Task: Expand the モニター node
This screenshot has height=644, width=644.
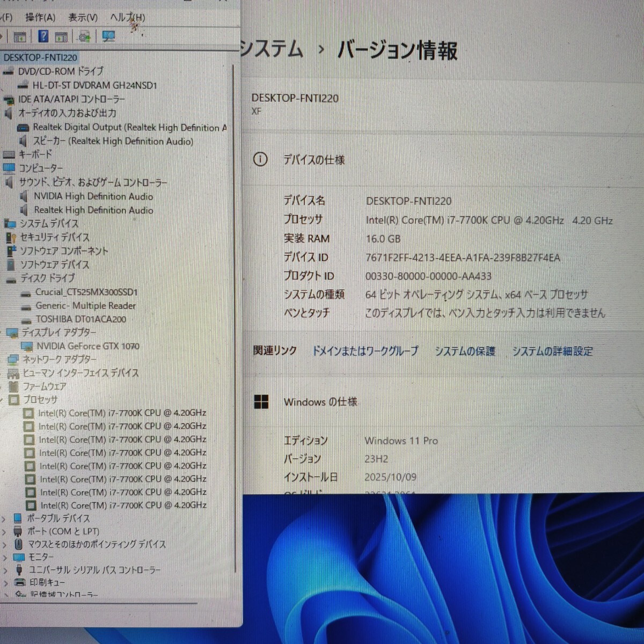Action: (5, 558)
